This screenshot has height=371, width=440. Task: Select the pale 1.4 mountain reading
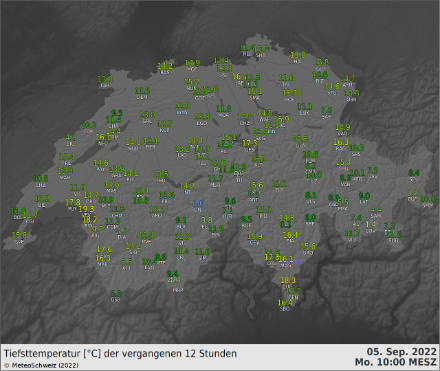point(371,224)
